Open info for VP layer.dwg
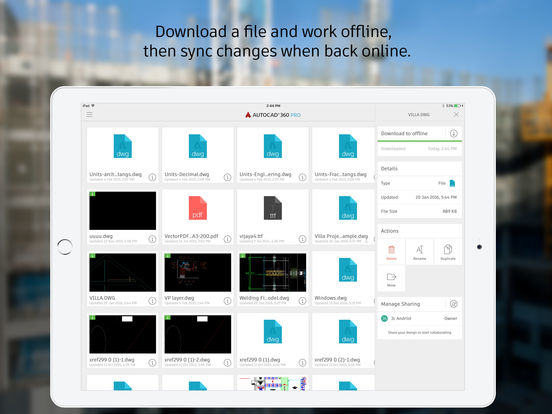Screen dimensions: 552x414 pyautogui.click(x=227, y=301)
